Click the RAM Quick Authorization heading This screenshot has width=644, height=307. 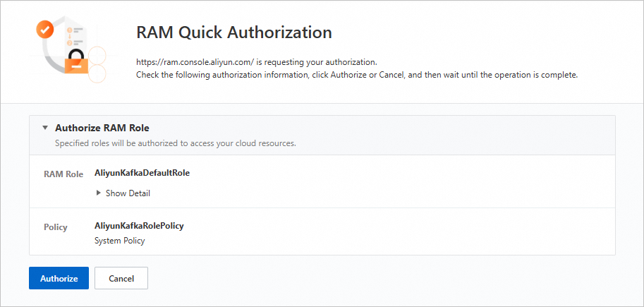pyautogui.click(x=233, y=32)
